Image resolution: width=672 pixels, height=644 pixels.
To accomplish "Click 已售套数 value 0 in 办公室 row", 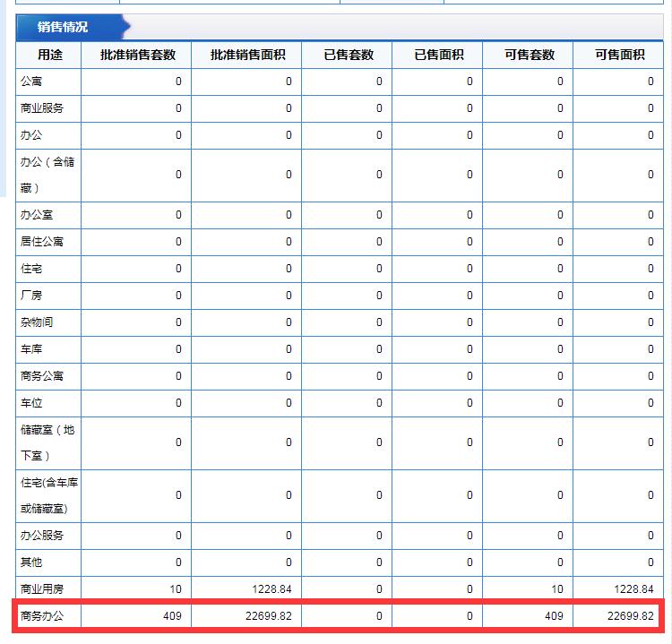I will pos(379,215).
